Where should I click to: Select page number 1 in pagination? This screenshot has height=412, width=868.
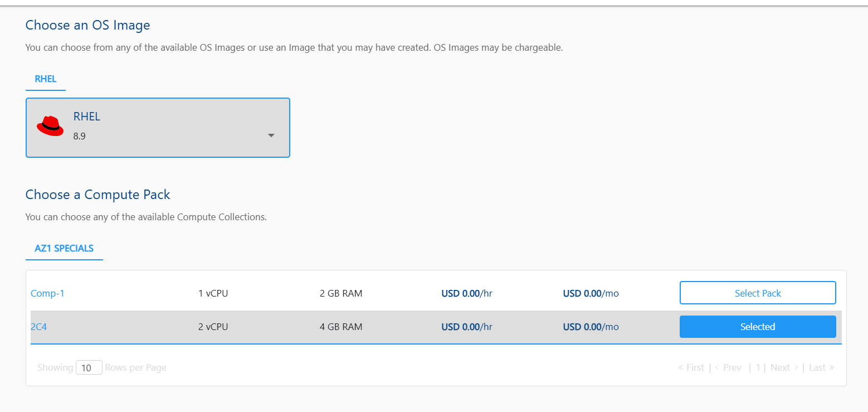[758, 367]
